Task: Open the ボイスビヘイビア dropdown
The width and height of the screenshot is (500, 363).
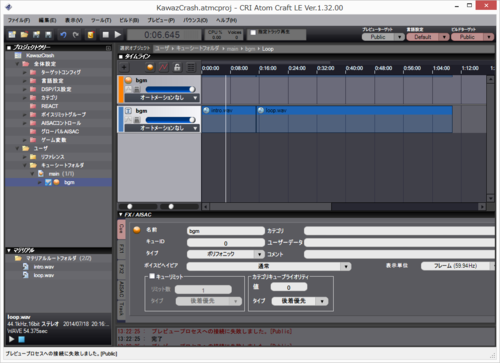Action: point(269,266)
